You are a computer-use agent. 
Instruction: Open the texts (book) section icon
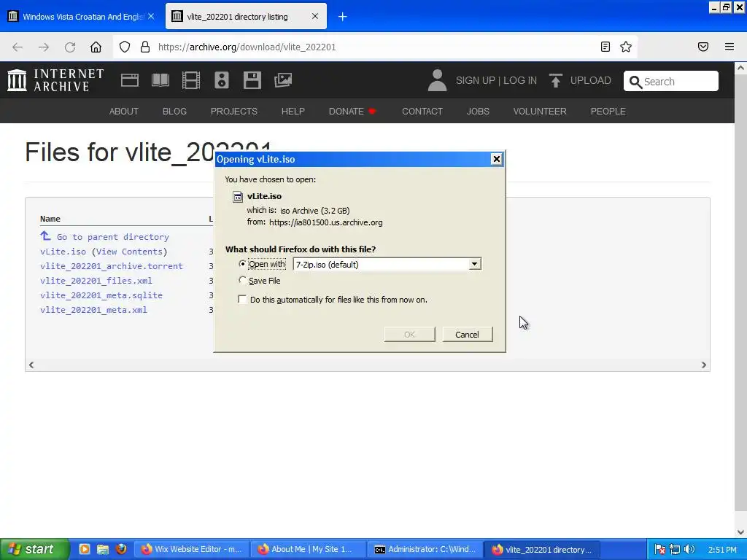pyautogui.click(x=160, y=80)
